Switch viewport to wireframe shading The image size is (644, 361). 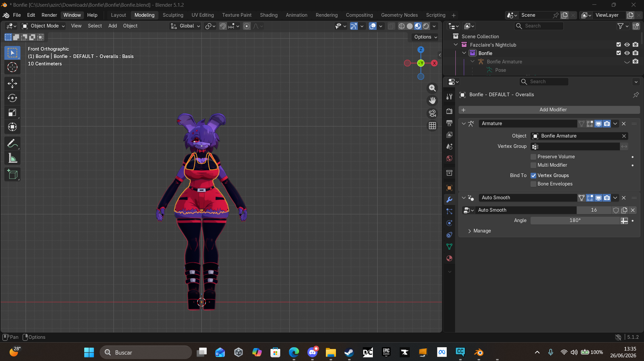(x=402, y=26)
